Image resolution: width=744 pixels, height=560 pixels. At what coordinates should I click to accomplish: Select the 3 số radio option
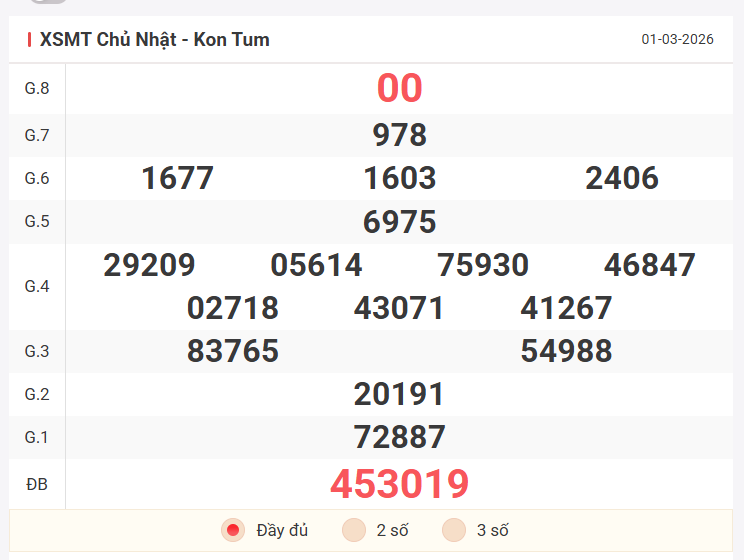(455, 530)
